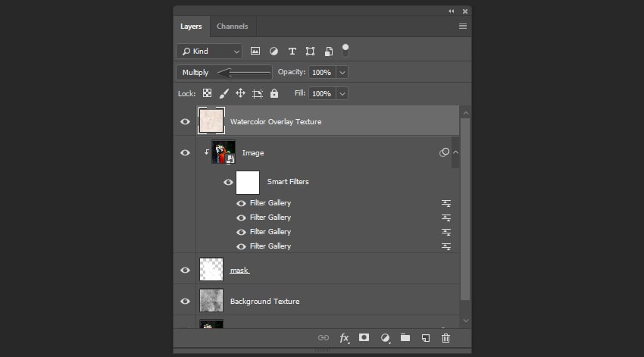
Task: Hide the mask layer
Action: coord(185,270)
